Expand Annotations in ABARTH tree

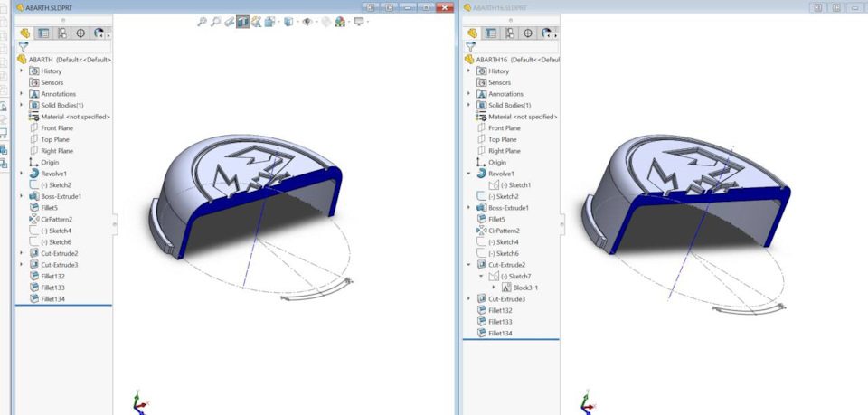[22, 93]
